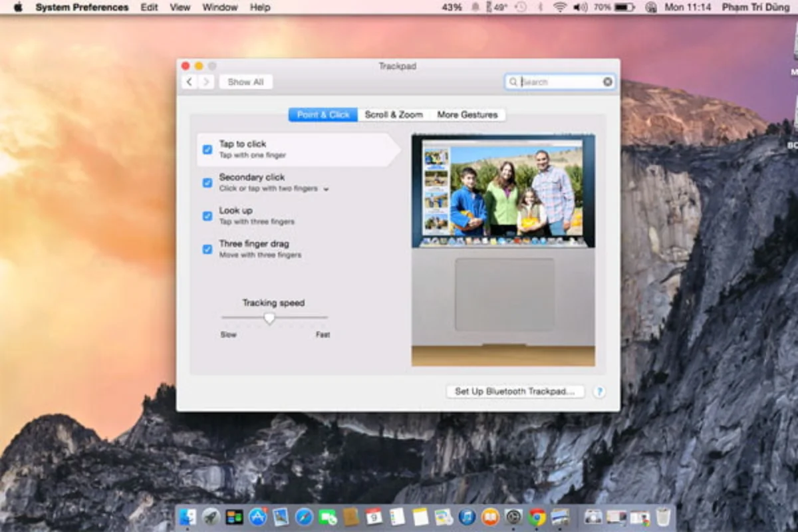Toggle the Three finger drag checkbox

click(207, 249)
